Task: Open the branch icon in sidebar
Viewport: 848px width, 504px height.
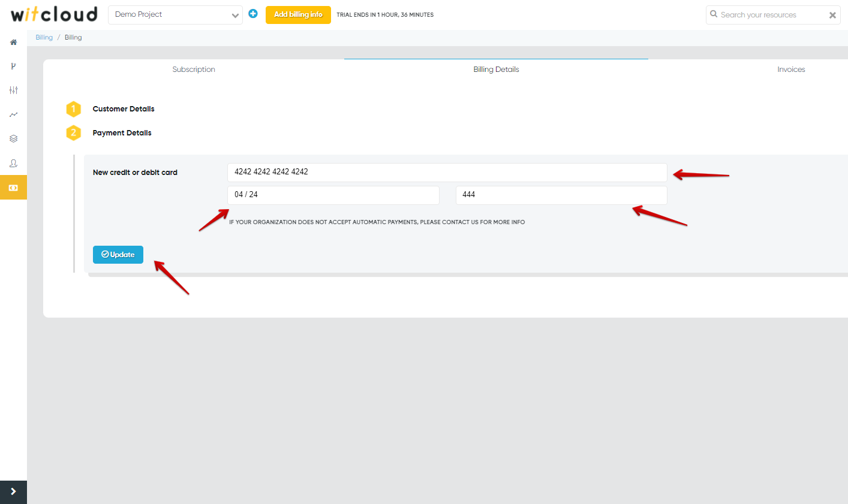Action: tap(13, 67)
